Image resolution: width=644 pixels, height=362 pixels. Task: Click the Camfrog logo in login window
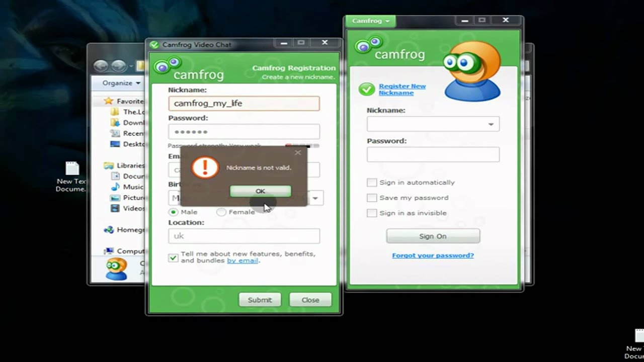pyautogui.click(x=390, y=48)
